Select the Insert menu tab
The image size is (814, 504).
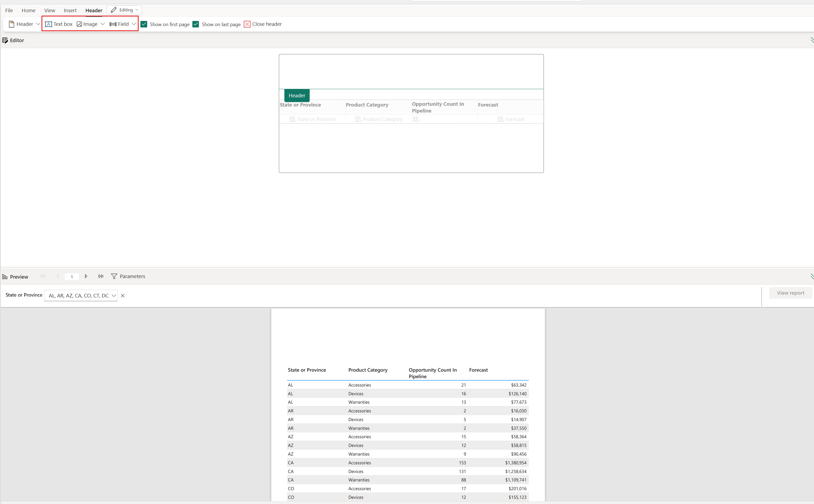[70, 10]
